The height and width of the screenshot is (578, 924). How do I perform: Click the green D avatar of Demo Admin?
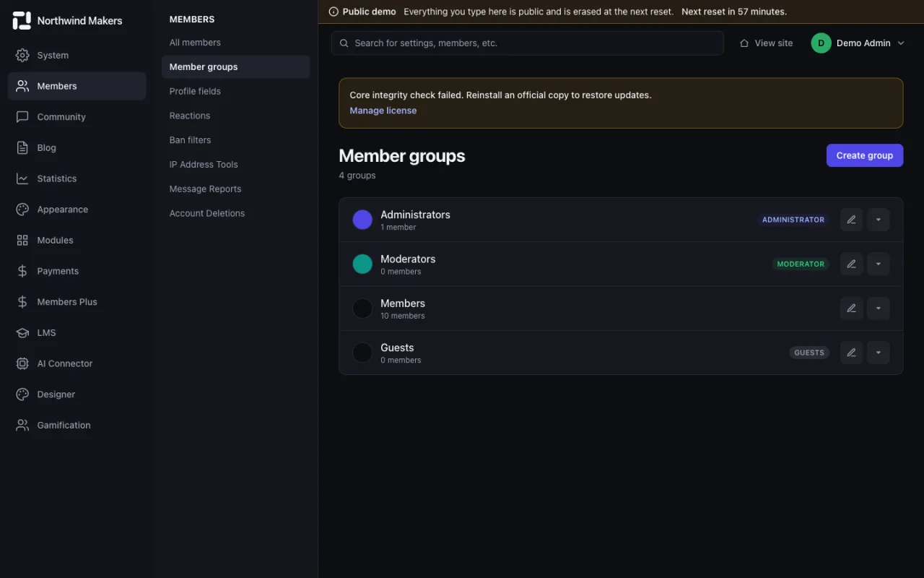(x=821, y=43)
